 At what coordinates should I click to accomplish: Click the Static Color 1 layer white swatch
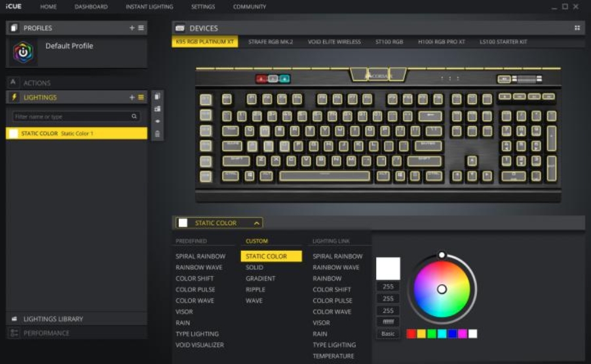click(x=14, y=134)
